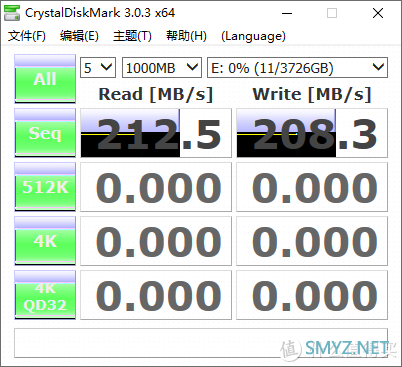Click the comment text box at bottom
Screen dimensions: 402x367
tap(201, 343)
